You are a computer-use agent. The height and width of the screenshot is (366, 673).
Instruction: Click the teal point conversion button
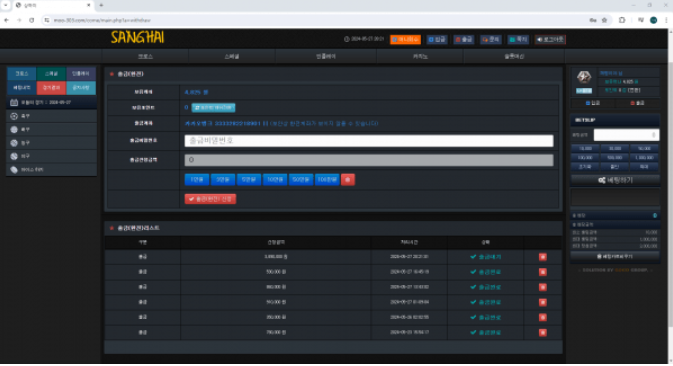pyautogui.click(x=213, y=108)
